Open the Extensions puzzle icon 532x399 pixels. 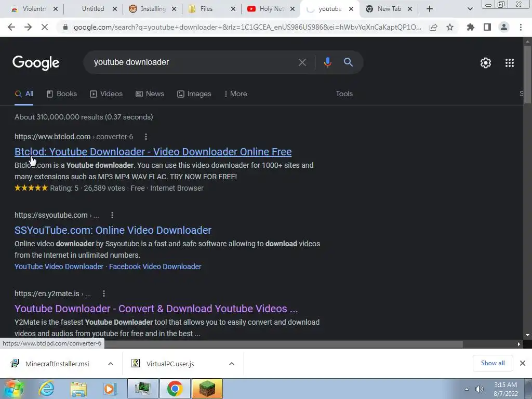[x=471, y=27]
